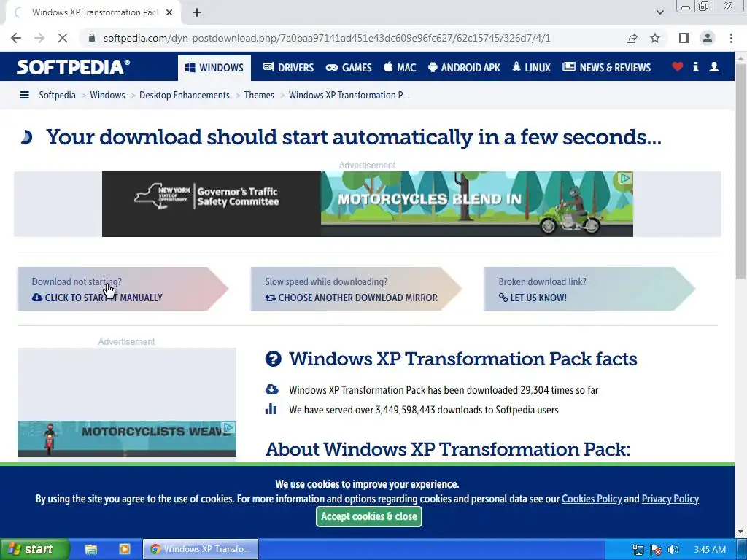Open the Windows XP Start menu

[34, 549]
